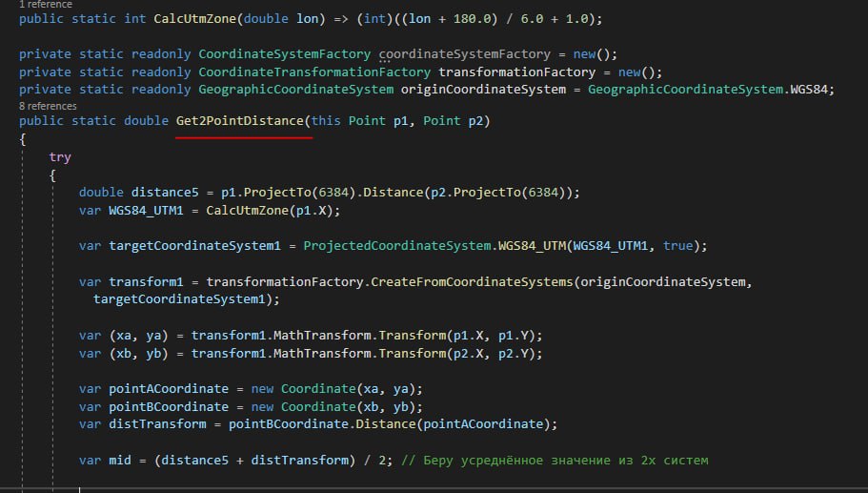868x493 pixels.
Task: Click Transform in the p2.X, p2.Y line
Action: point(413,354)
